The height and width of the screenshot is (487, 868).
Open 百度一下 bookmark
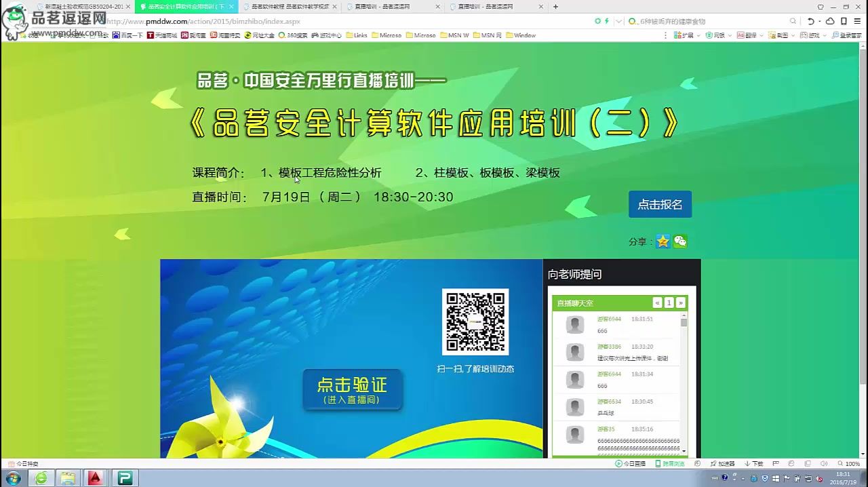click(127, 35)
